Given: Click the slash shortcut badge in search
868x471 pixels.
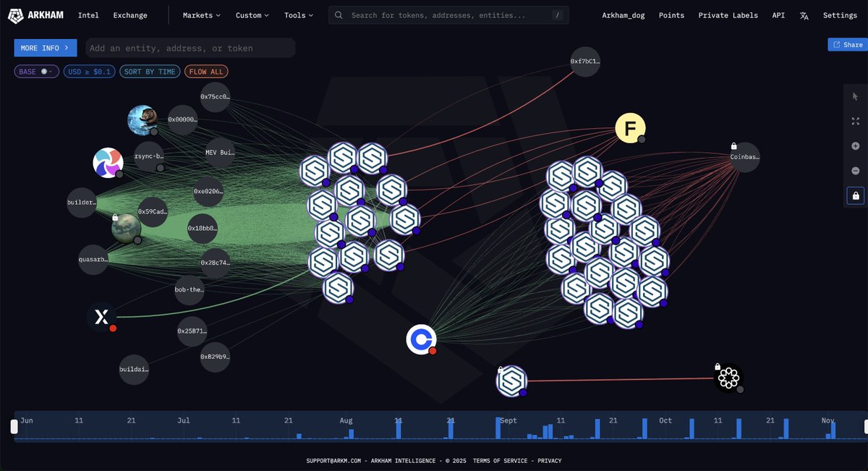Looking at the screenshot, I should (556, 15).
